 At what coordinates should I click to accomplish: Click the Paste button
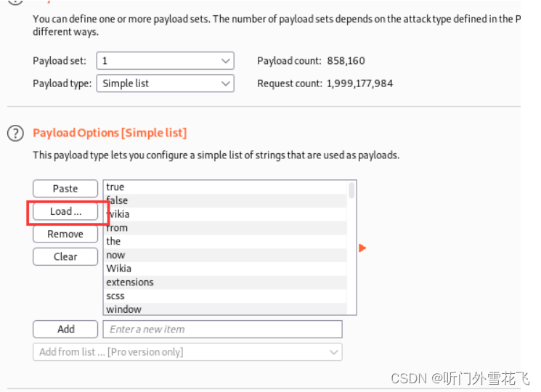point(65,189)
